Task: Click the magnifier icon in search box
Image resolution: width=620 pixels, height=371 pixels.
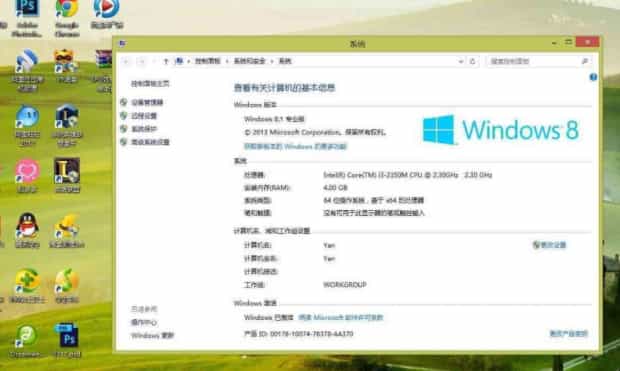Action: (x=585, y=61)
